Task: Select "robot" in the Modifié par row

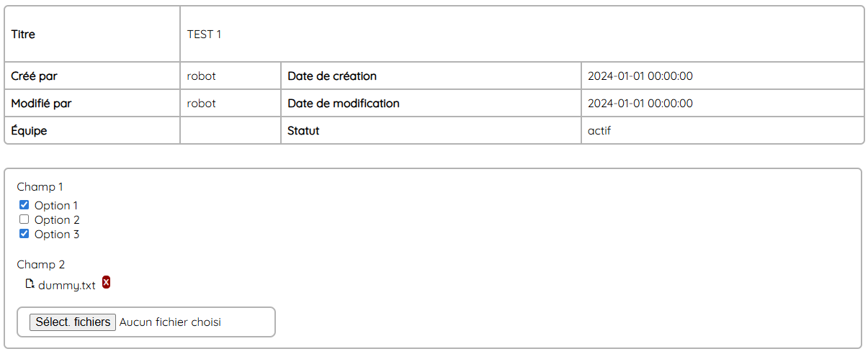Action: click(x=201, y=104)
